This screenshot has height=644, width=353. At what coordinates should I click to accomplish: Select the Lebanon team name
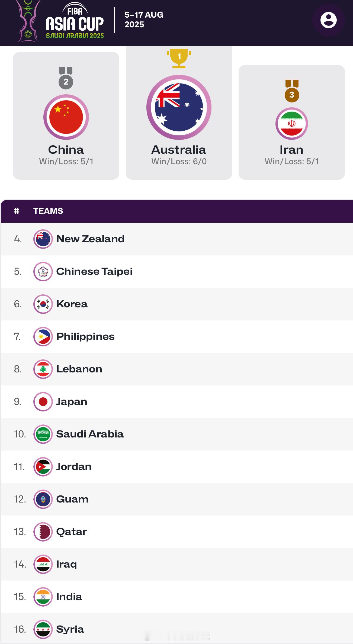point(79,369)
